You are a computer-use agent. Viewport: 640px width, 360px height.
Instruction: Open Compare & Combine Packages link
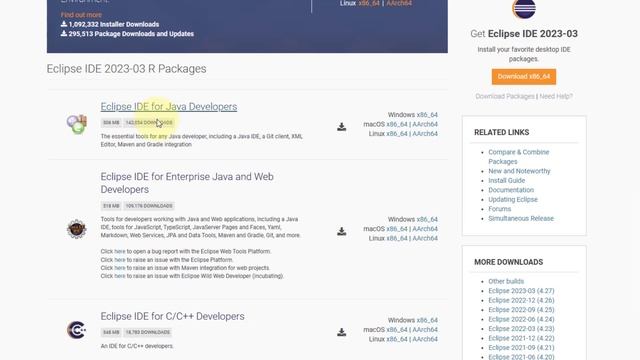click(x=518, y=157)
